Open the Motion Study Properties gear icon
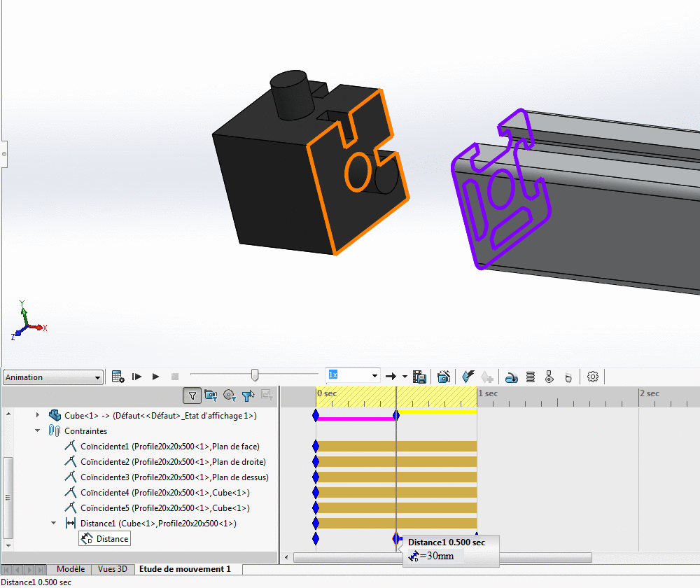The image size is (700, 588). [x=592, y=377]
